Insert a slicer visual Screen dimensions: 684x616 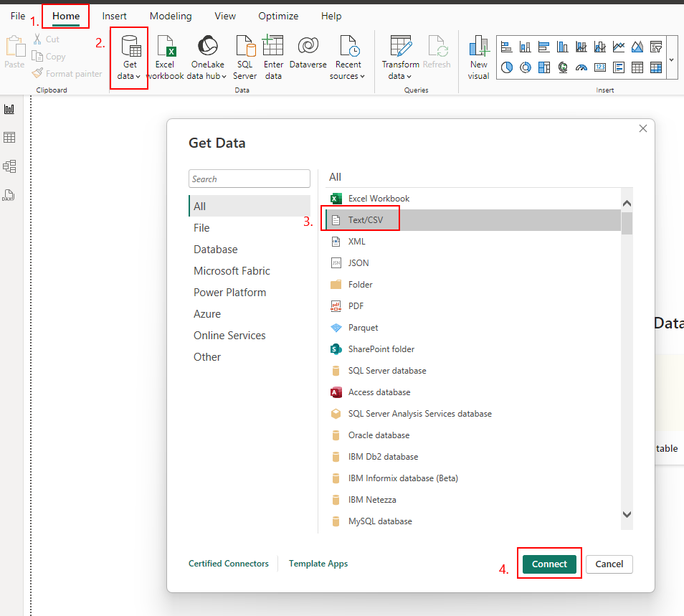click(x=656, y=47)
